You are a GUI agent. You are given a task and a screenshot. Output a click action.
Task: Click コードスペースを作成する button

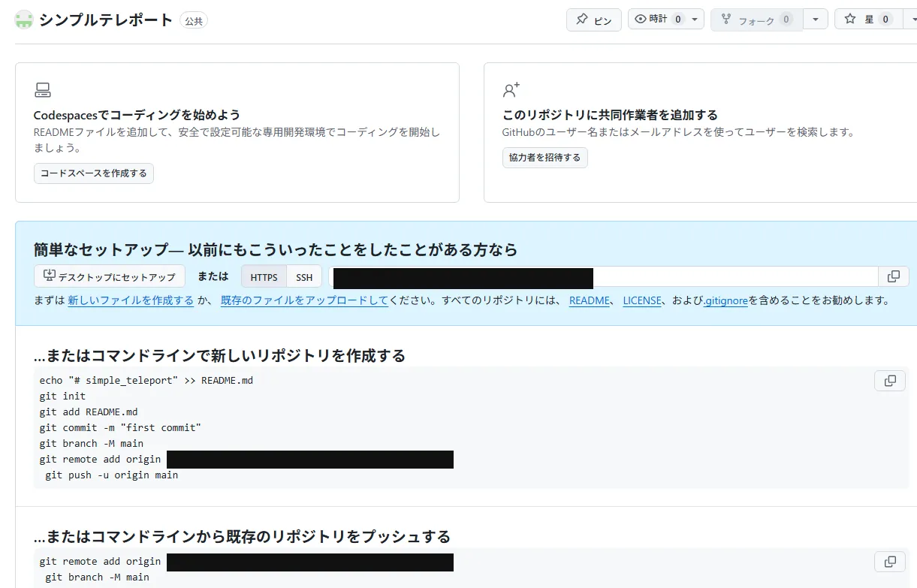pos(94,173)
